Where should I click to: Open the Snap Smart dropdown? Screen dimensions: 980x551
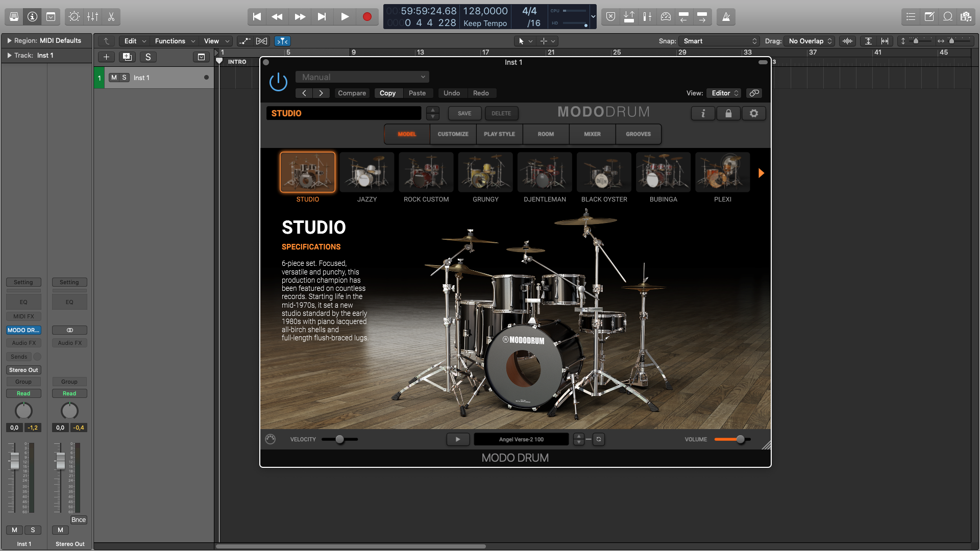(x=720, y=41)
